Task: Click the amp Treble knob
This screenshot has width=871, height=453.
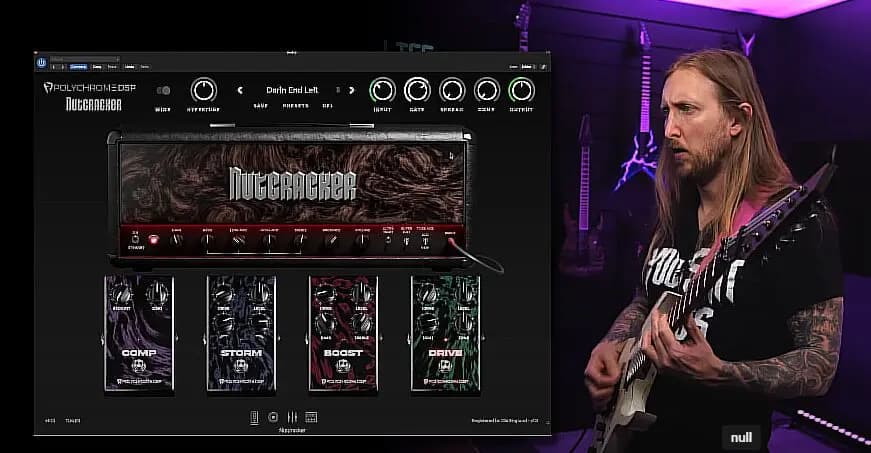Action: tap(300, 240)
